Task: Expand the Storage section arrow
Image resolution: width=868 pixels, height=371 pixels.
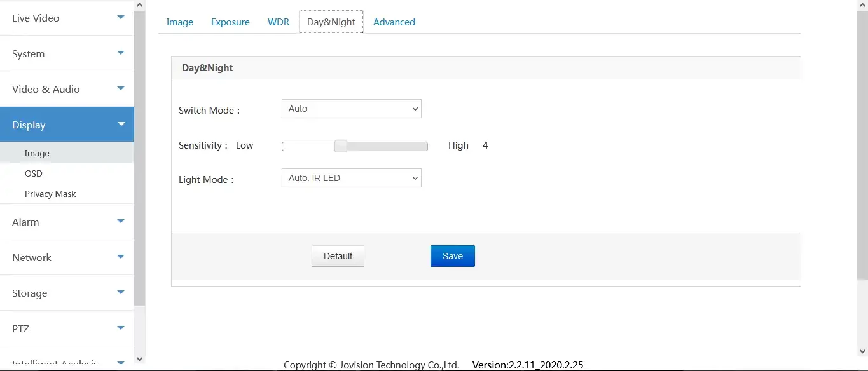Action: pos(121,293)
